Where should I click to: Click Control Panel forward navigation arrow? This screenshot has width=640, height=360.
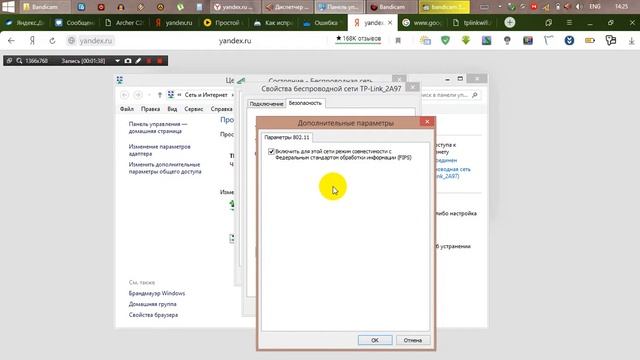[x=138, y=95]
